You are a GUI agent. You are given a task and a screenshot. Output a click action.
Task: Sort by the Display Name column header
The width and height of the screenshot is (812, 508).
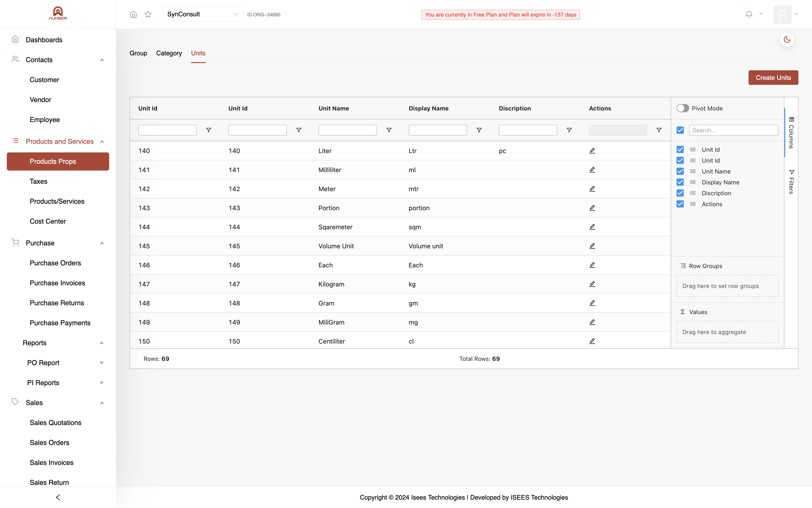(x=428, y=108)
